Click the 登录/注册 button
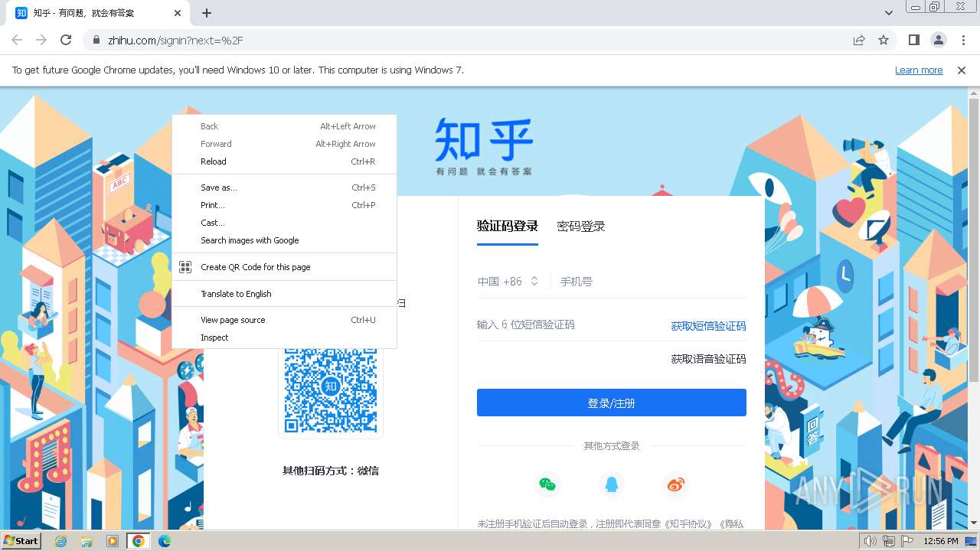The height and width of the screenshot is (551, 980). 611,403
